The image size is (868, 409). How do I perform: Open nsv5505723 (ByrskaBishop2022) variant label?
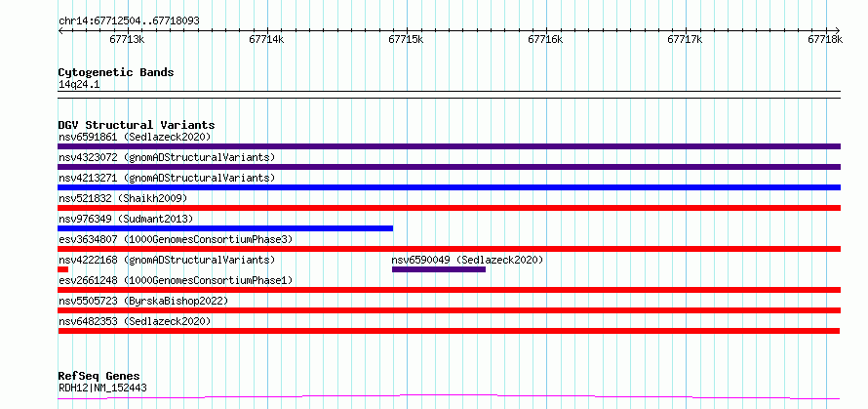(143, 301)
